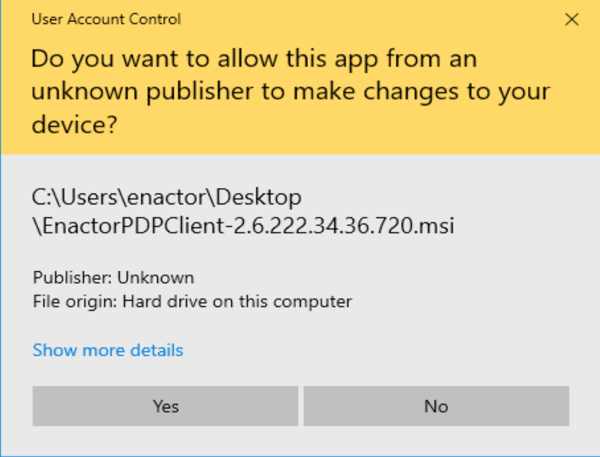Click 'Hard drive on this computer' text

(x=237, y=300)
